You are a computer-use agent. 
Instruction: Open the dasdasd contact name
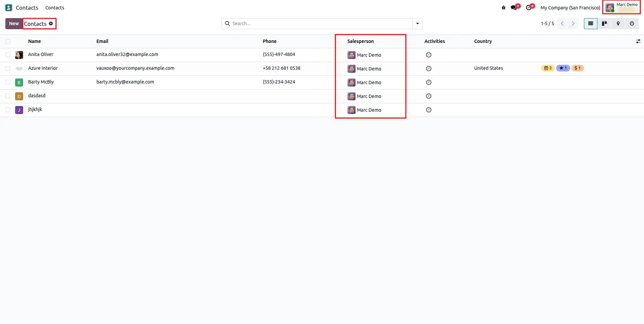[37, 96]
